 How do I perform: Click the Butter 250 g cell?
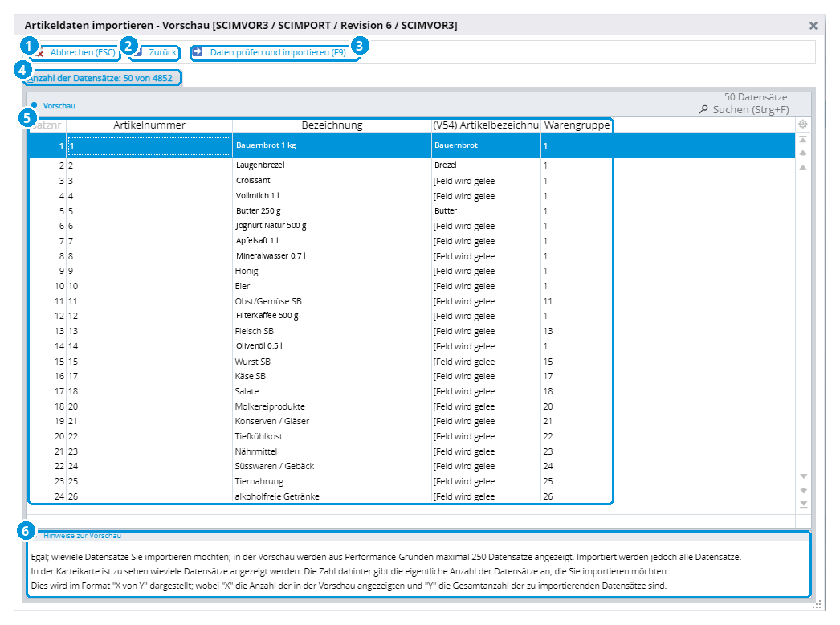point(332,211)
